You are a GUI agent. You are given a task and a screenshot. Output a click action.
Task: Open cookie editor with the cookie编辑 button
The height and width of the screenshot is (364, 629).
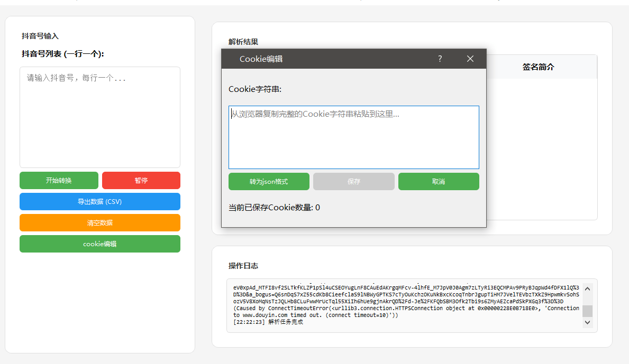[x=99, y=244]
